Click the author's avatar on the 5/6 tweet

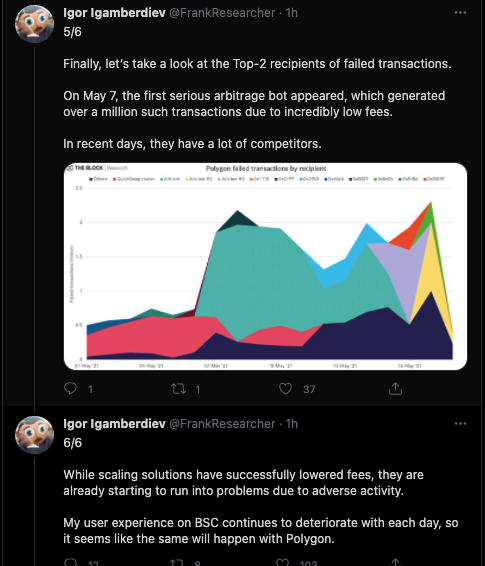34,24
